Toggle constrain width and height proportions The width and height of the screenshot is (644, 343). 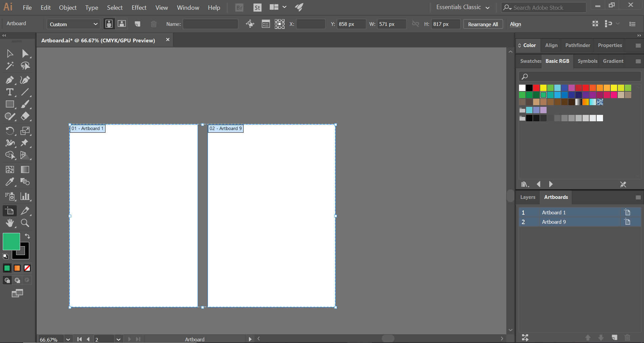tap(416, 24)
